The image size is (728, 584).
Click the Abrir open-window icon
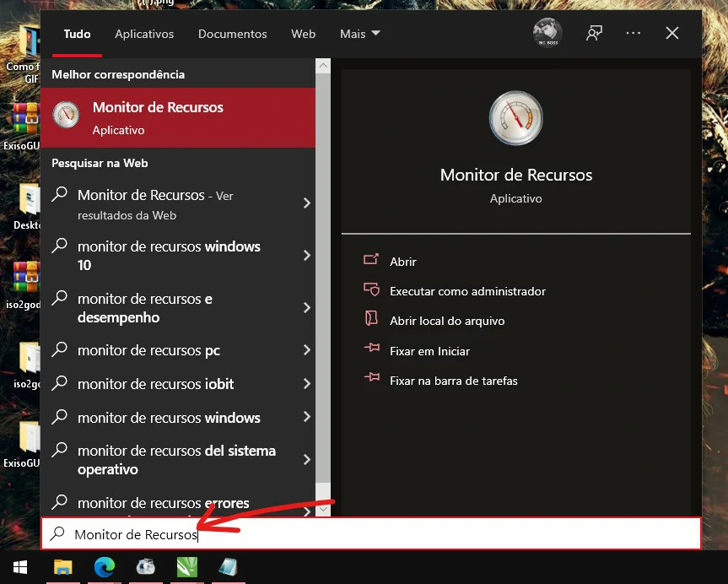(x=371, y=259)
